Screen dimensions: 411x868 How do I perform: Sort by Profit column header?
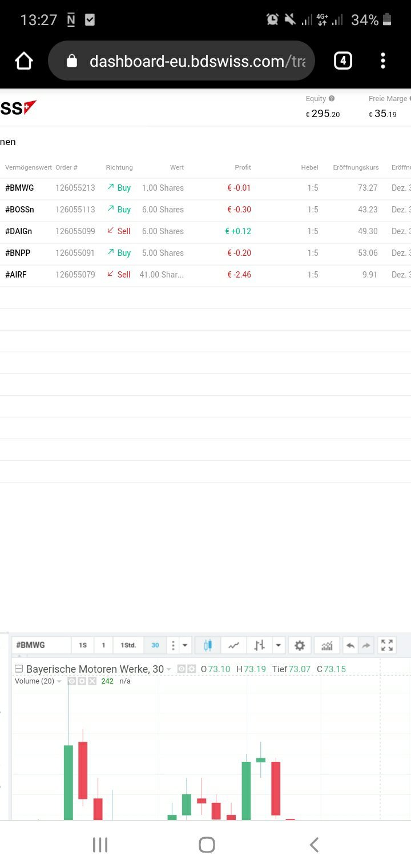[243, 167]
